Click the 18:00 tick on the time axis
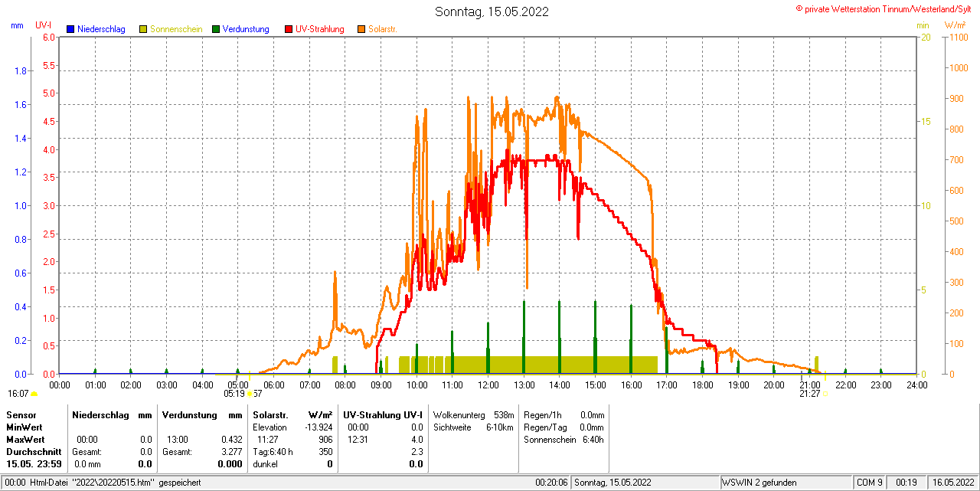This screenshot has width=980, height=491. point(702,385)
